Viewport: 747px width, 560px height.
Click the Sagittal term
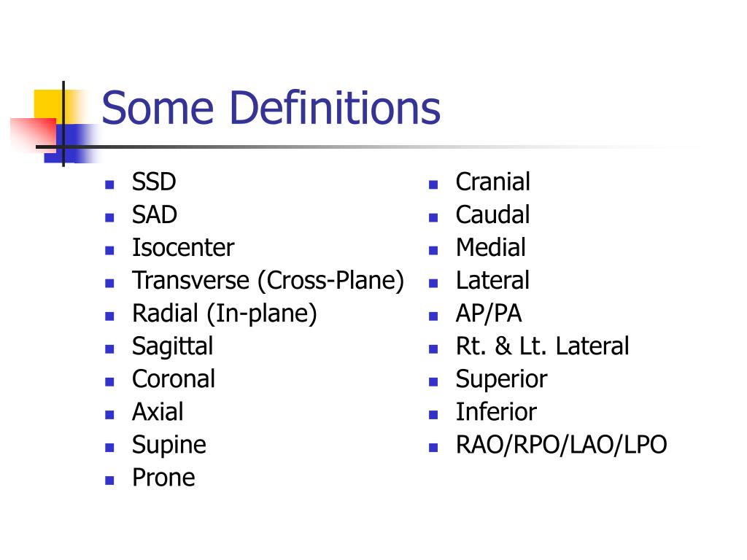pos(172,346)
